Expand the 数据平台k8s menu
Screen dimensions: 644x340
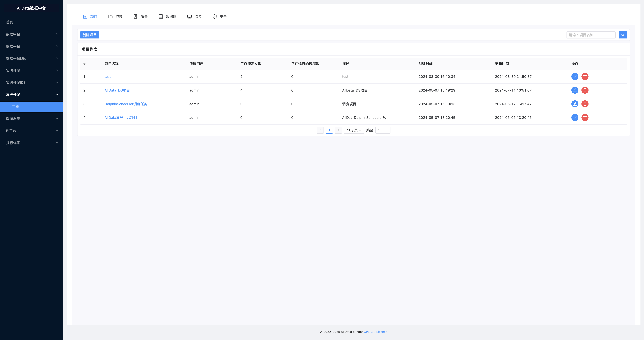[31, 58]
